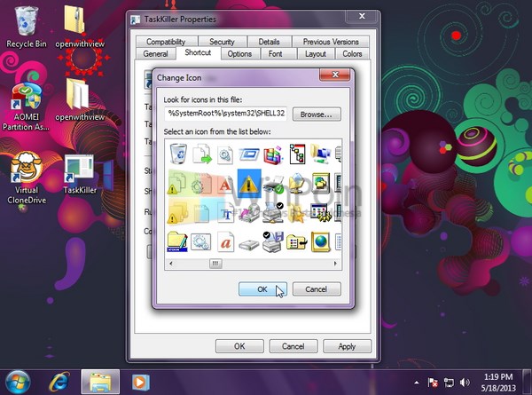532x395 pixels.
Task: Click the Browse... button in Change Icon
Action: point(317,115)
